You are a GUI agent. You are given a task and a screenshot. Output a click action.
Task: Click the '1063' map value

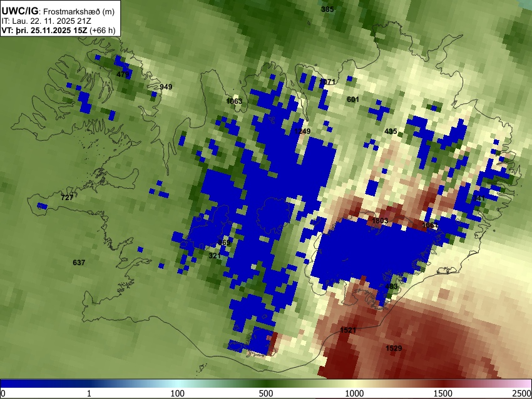coord(234,101)
